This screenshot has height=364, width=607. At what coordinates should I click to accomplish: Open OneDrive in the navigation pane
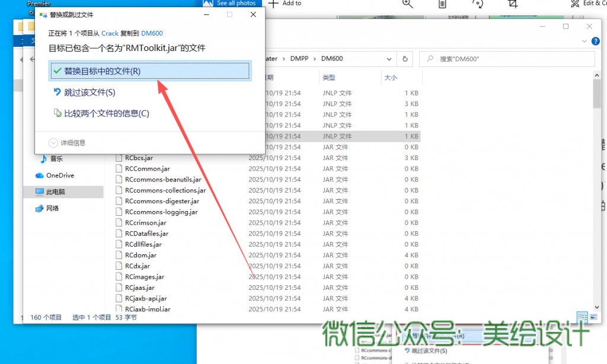click(x=59, y=175)
